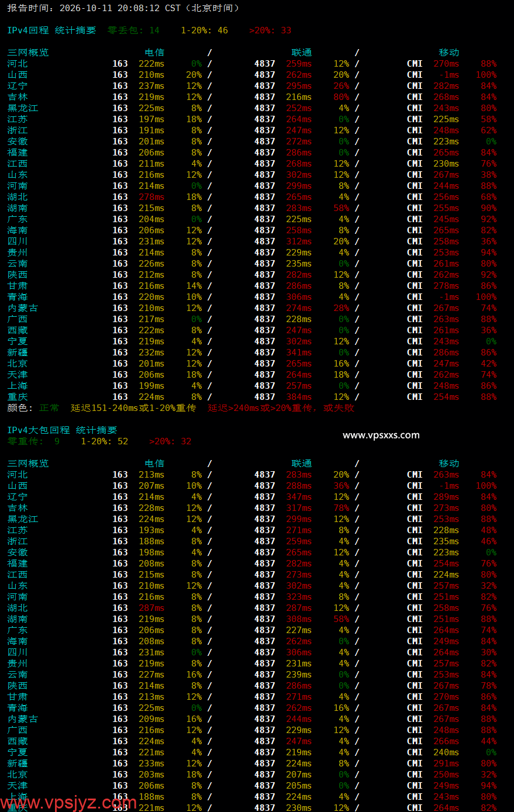Select the 'IPv4大包回程 统计摘要' heading
514x812 pixels.
62,430
